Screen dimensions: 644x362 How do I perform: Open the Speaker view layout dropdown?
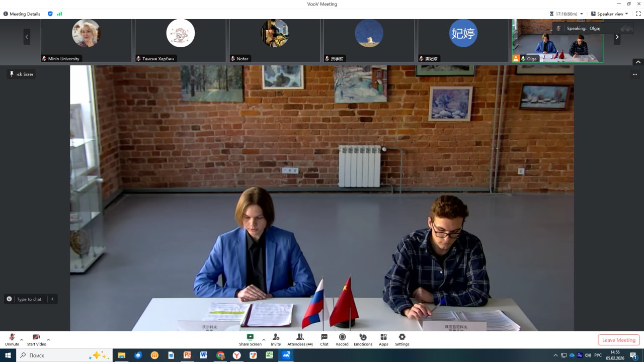pos(610,14)
